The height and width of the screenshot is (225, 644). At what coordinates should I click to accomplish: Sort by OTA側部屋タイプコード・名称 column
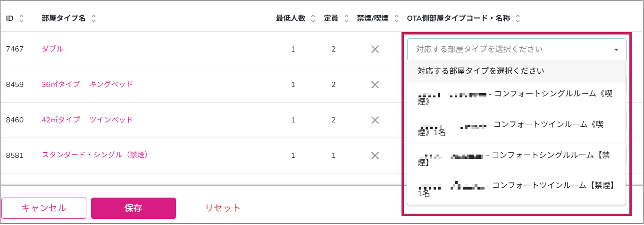[518, 19]
